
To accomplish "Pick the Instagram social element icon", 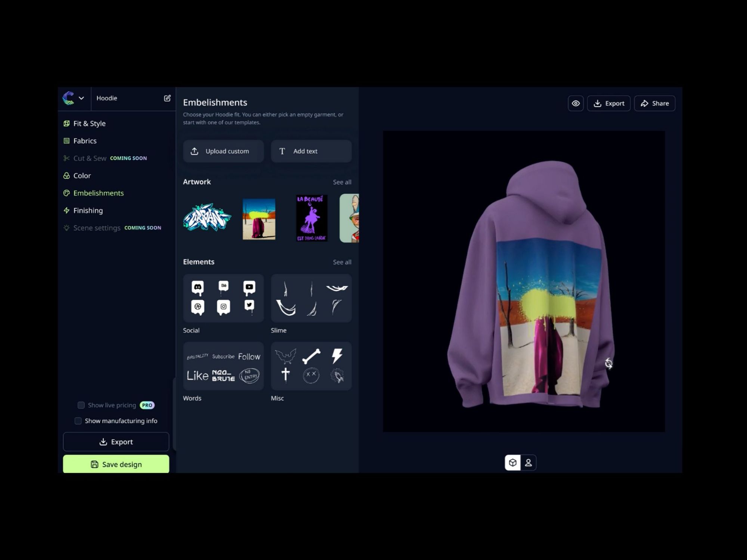I will coord(223,307).
